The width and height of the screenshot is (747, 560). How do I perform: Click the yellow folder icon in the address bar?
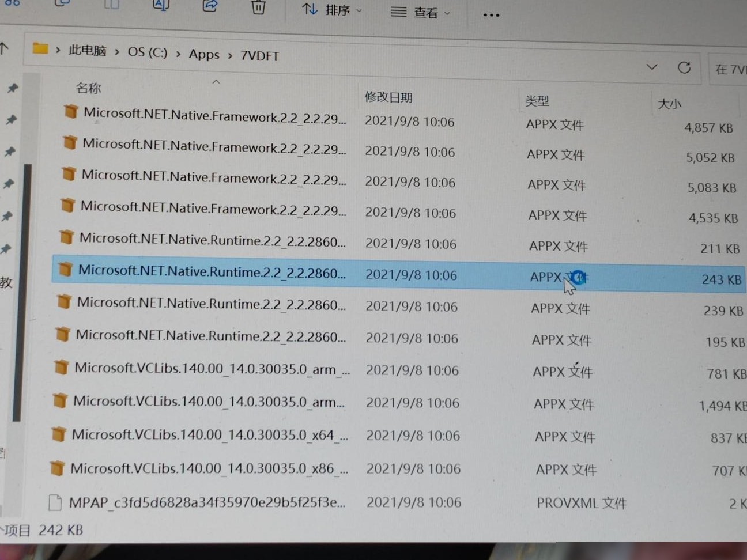point(40,48)
